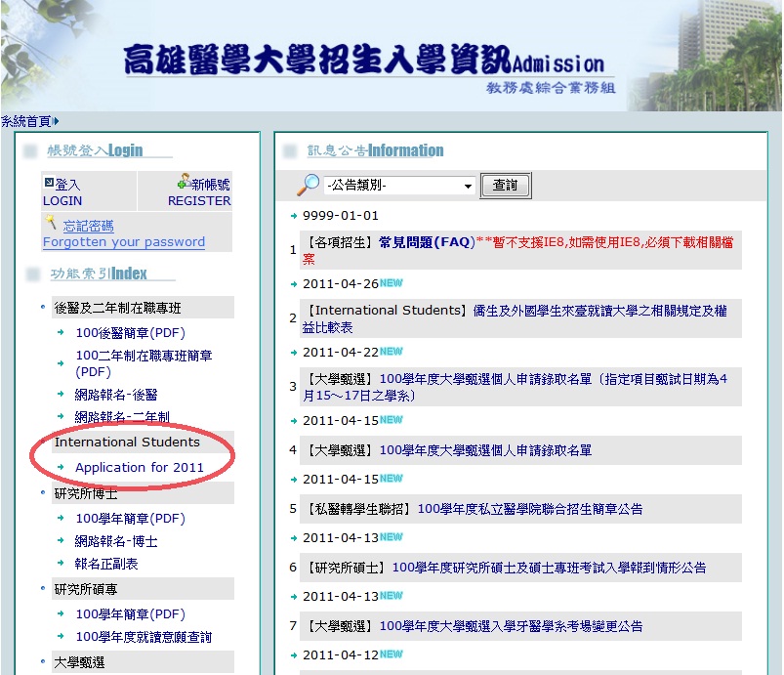The image size is (784, 675).
Task: Open announcement 4 100學年度大學甄選個人申請錄取名單
Action: coord(485,450)
